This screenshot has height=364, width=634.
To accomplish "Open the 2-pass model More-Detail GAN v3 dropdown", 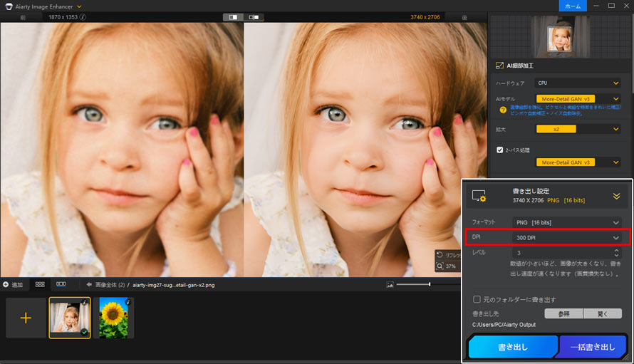I will (577, 162).
